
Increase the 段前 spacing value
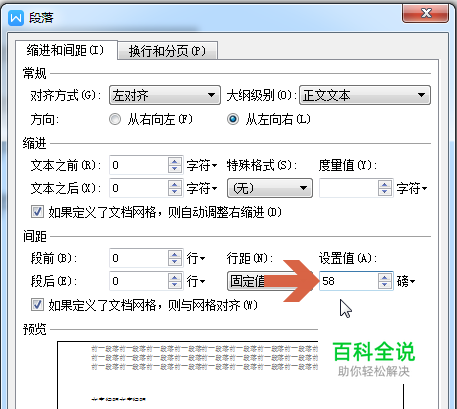[x=175, y=254]
